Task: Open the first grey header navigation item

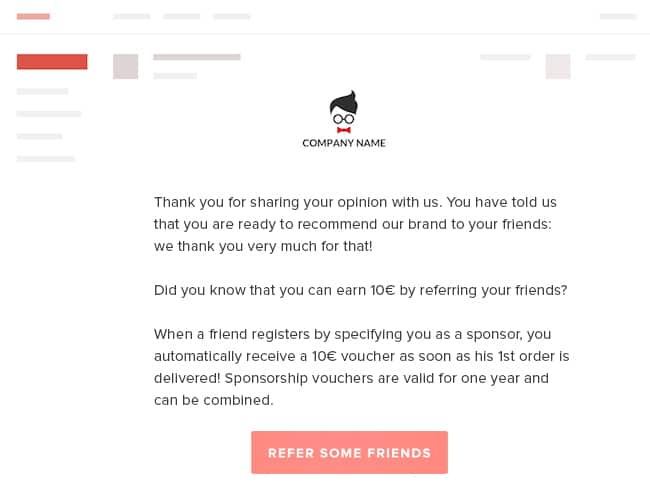Action: [131, 17]
